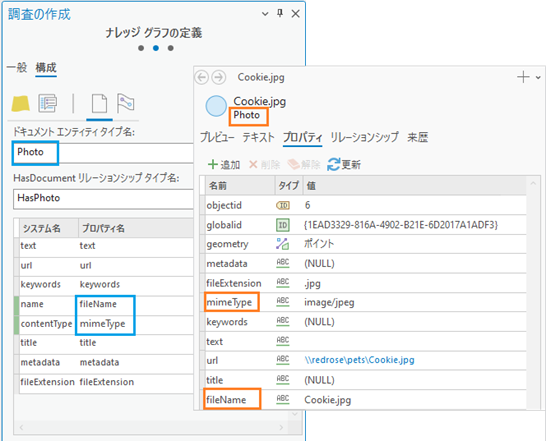Image resolution: width=546 pixels, height=441 pixels.
Task: Select the contentType system name cell
Action: [46, 324]
